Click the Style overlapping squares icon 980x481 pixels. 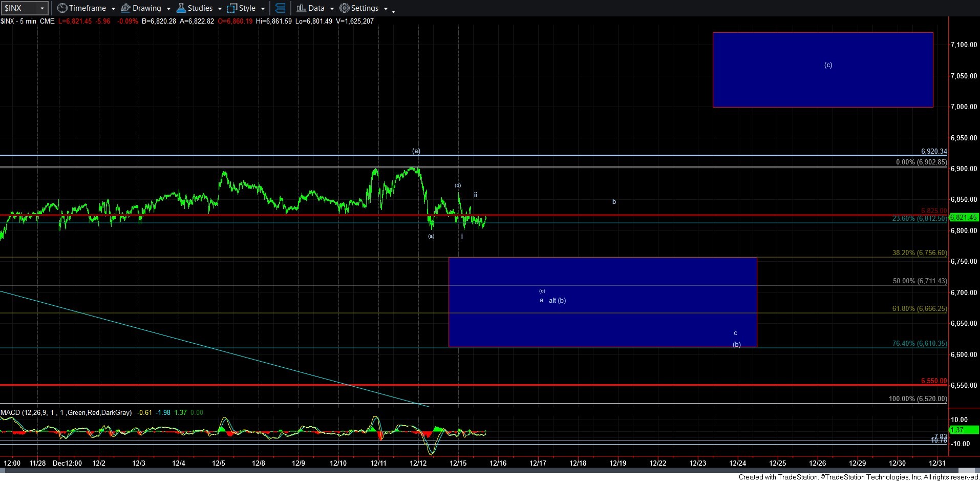point(232,8)
